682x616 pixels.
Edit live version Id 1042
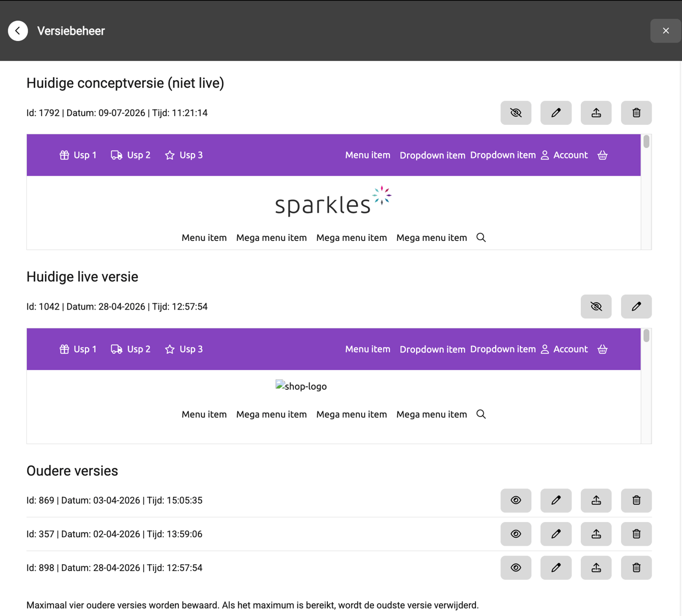(x=636, y=306)
